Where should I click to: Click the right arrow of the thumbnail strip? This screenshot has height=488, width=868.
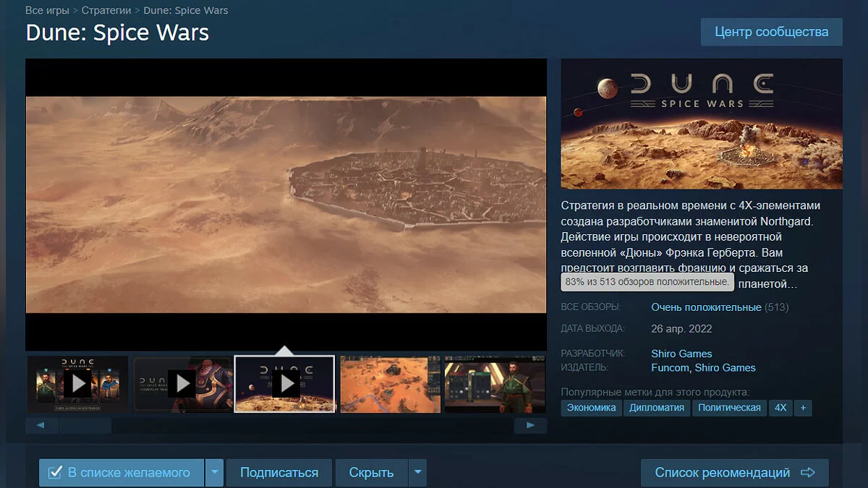530,425
